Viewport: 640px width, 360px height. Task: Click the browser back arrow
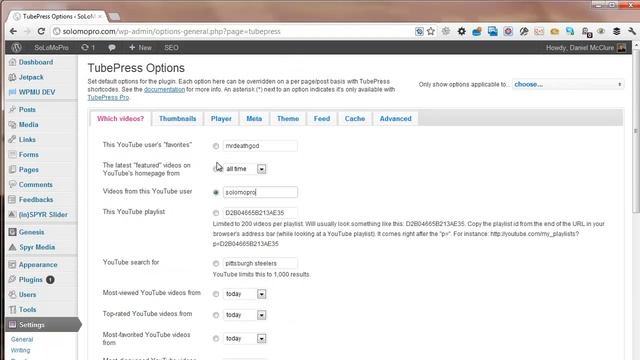click(13, 31)
